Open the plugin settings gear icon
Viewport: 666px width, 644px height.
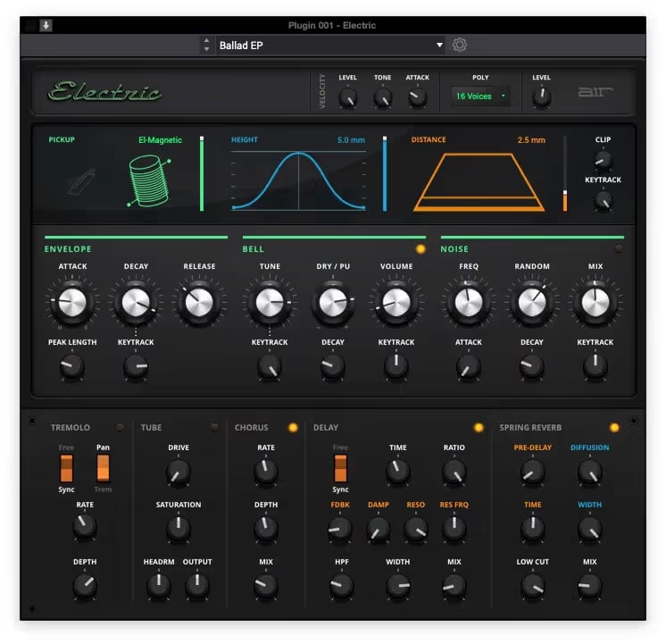tap(459, 45)
